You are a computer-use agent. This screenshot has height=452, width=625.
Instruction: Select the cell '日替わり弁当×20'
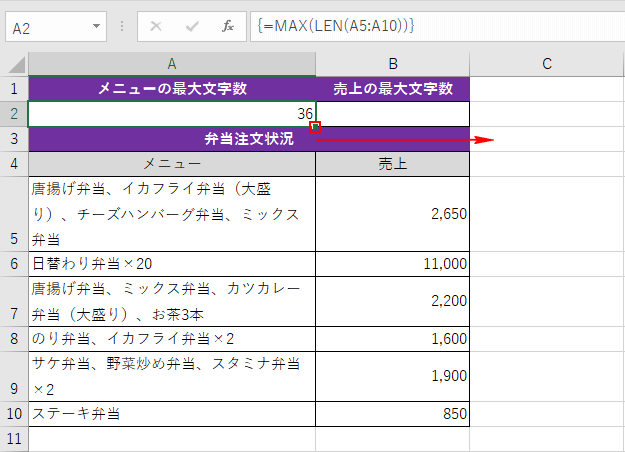point(172,264)
